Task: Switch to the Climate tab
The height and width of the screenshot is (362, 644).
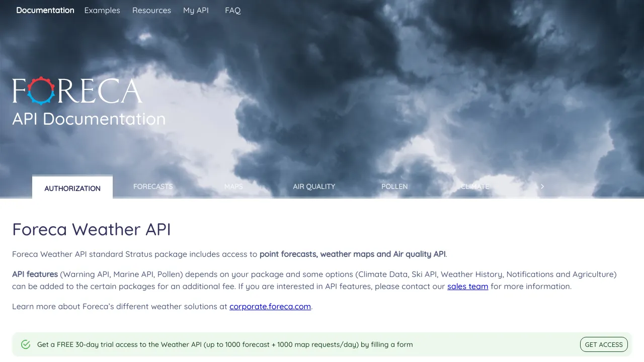Action: [475, 187]
